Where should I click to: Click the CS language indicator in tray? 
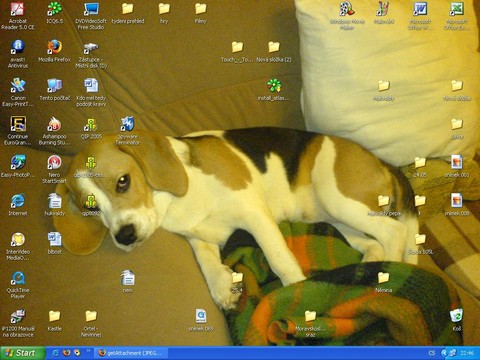click(432, 353)
